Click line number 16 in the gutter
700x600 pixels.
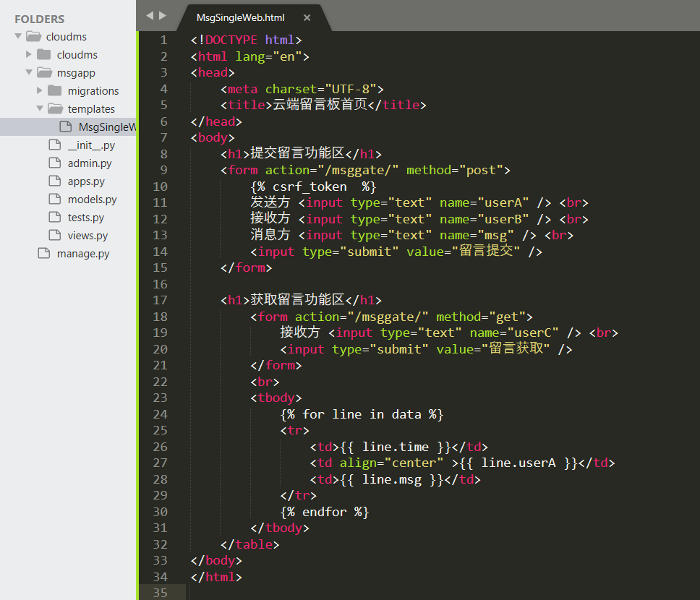(160, 284)
